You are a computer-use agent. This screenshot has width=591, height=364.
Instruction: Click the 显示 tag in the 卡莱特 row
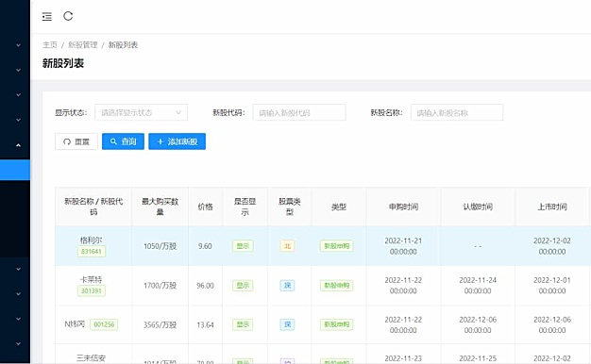coord(243,286)
